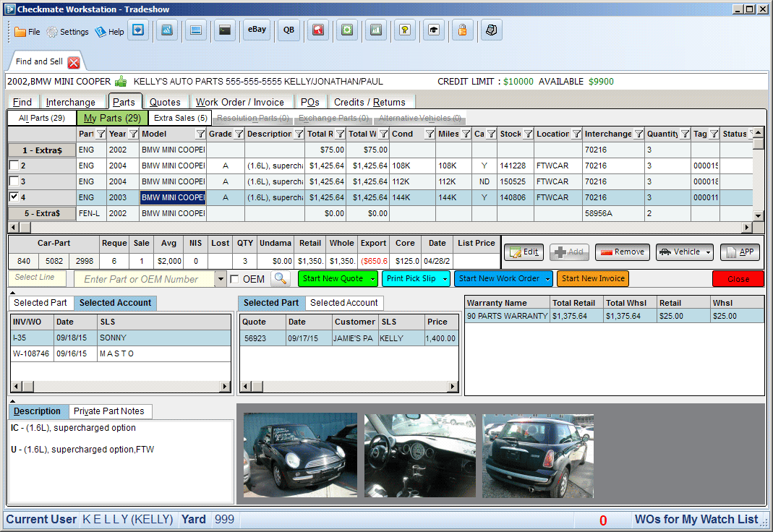Click the grayed-out Add button
The image size is (773, 532).
pos(569,252)
